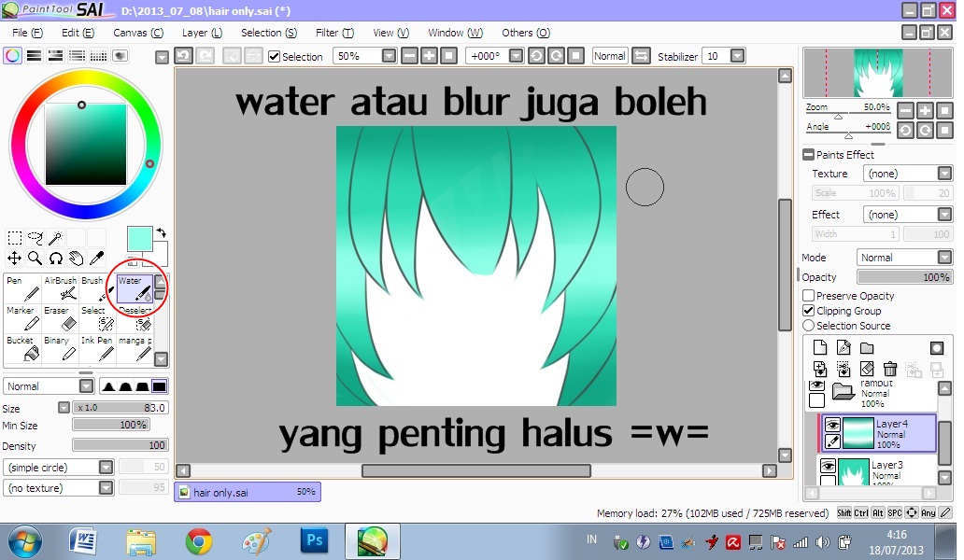Choose the Water brush tool
Screen dimensions: 964x560
click(x=135, y=288)
